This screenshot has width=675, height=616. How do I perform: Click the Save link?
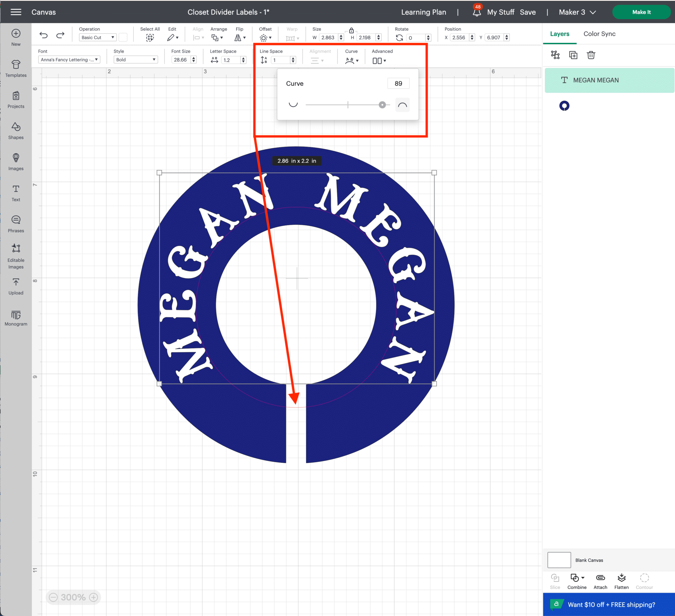(528, 12)
